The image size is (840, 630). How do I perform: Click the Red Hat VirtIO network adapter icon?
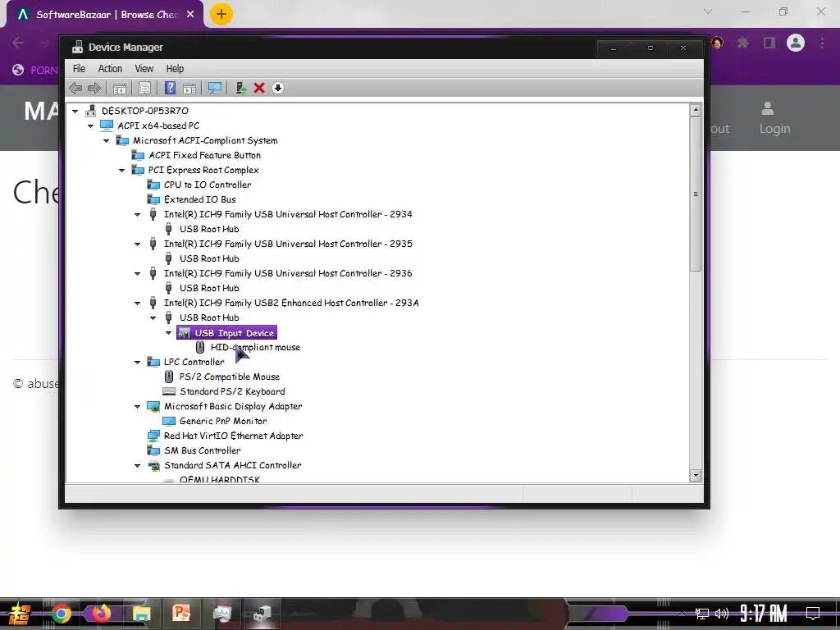pyautogui.click(x=153, y=436)
